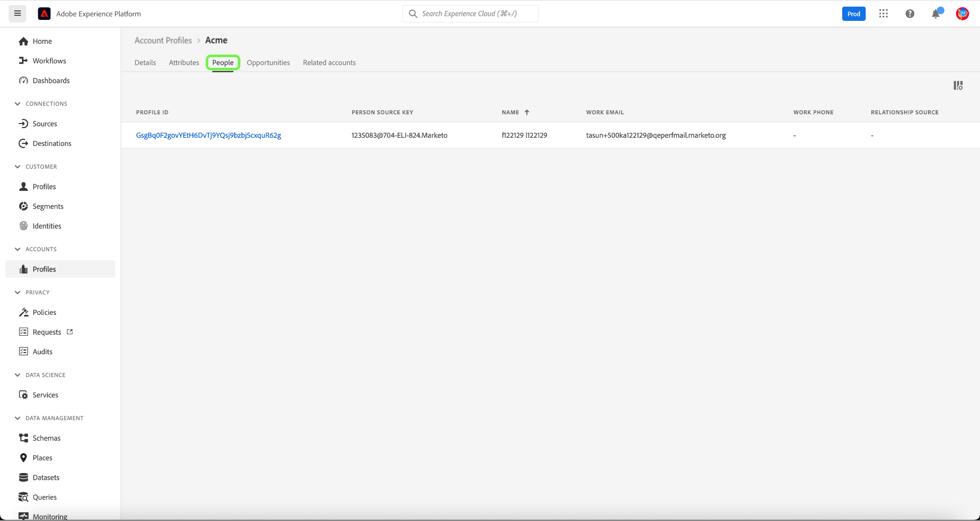Click the Destinations icon
The height and width of the screenshot is (521, 980).
point(23,143)
